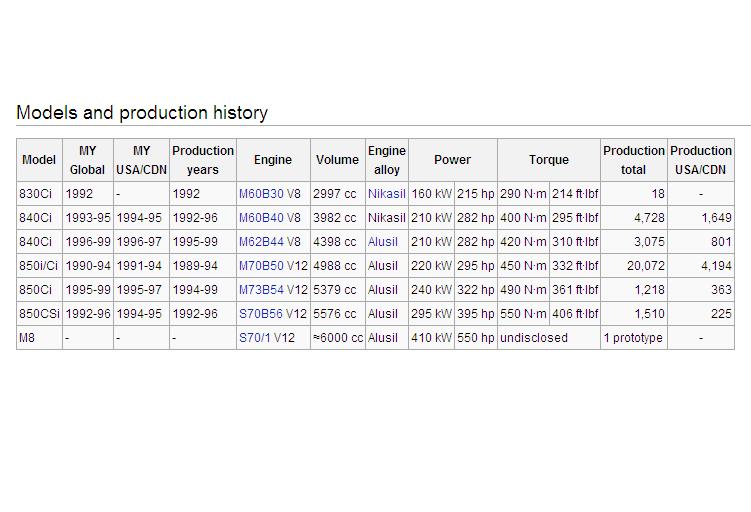Click the blue Alusil link for M62B44

coord(382,242)
